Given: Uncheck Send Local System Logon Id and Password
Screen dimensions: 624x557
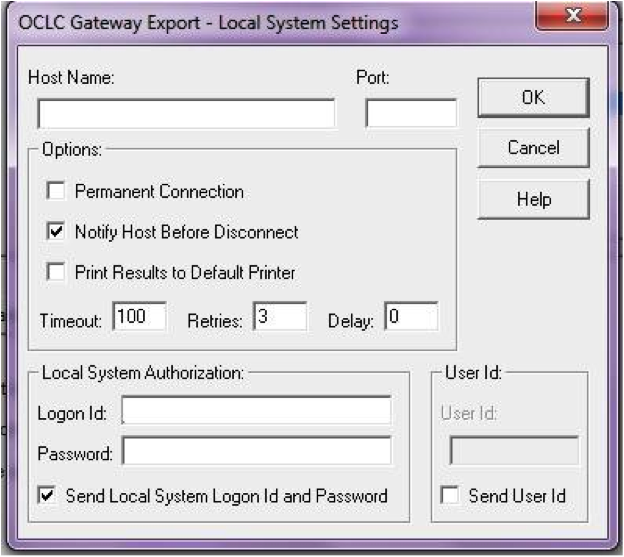Looking at the screenshot, I should [x=47, y=495].
